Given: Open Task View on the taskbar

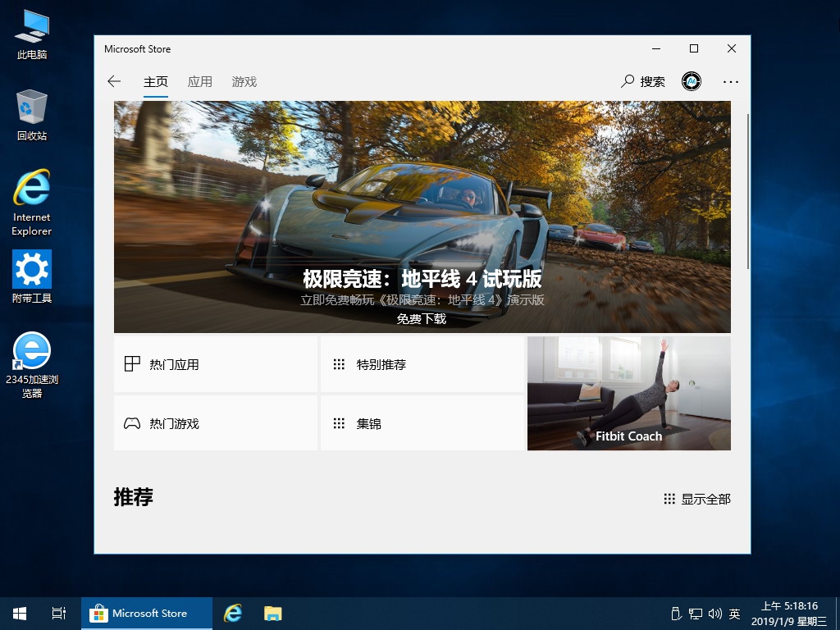Looking at the screenshot, I should [x=59, y=614].
